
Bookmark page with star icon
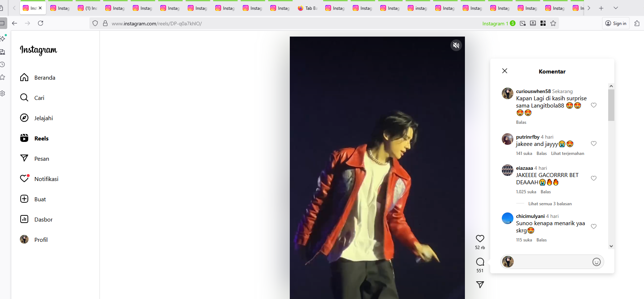(x=553, y=23)
